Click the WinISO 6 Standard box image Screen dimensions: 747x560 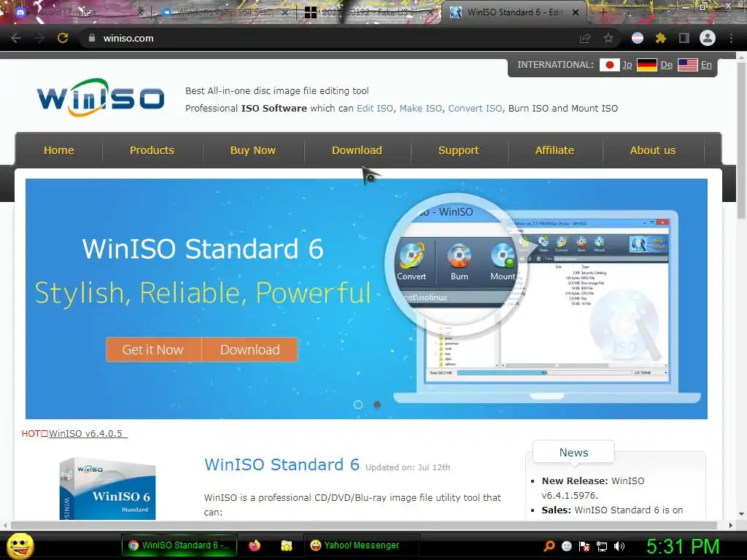(x=108, y=489)
